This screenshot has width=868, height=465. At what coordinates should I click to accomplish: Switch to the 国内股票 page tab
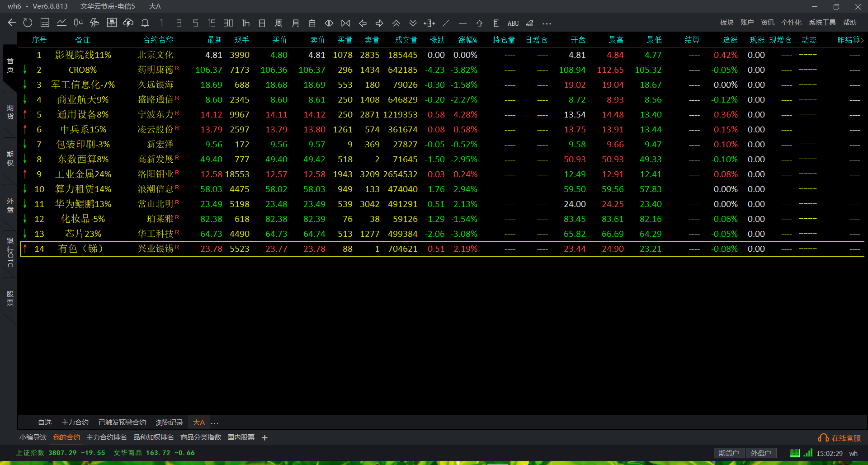[x=241, y=437]
